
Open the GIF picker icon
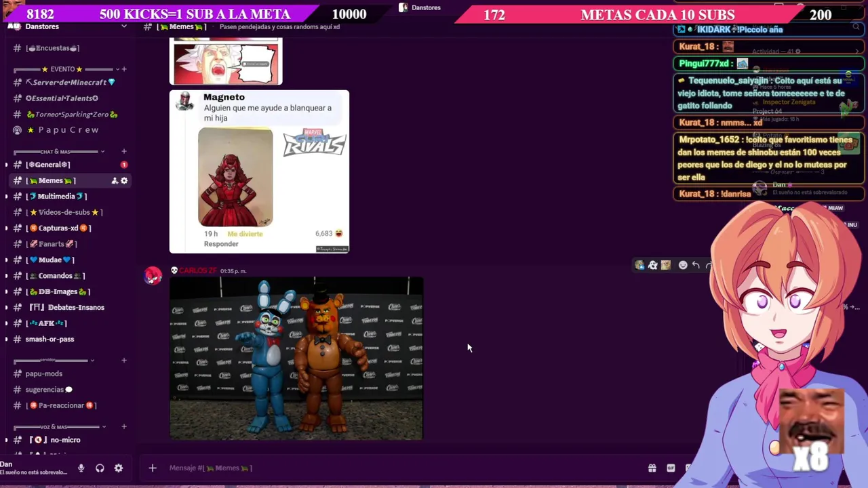click(x=671, y=468)
